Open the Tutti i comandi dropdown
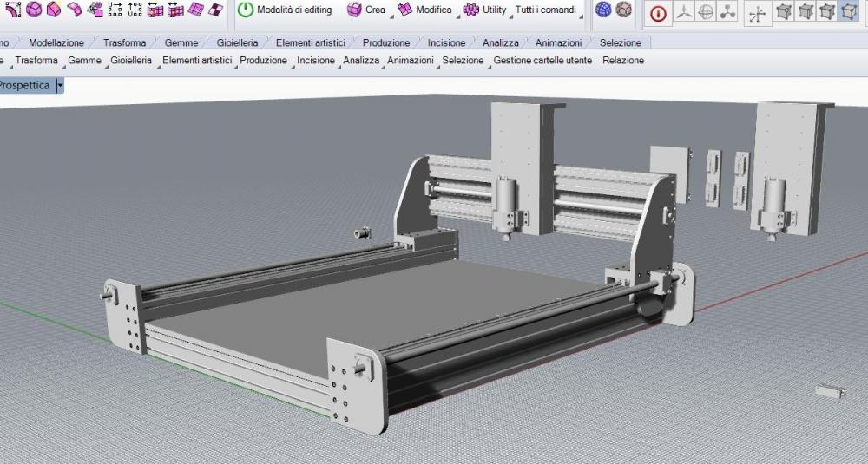The image size is (868, 464). 547,10
